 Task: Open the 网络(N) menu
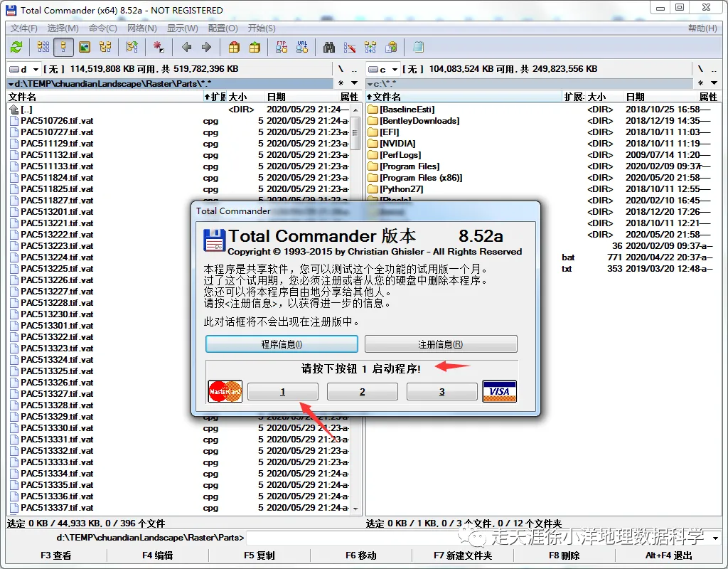(142, 28)
